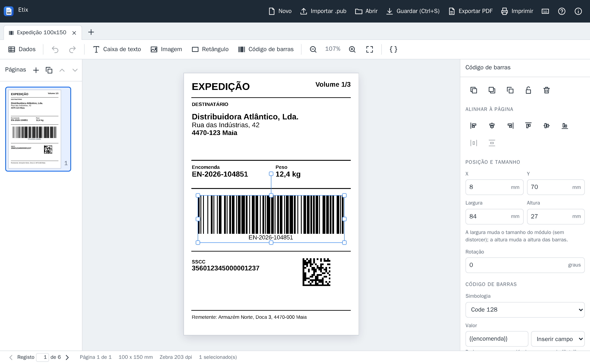
Task: Select page 1 thumbnail
Action: (x=38, y=129)
